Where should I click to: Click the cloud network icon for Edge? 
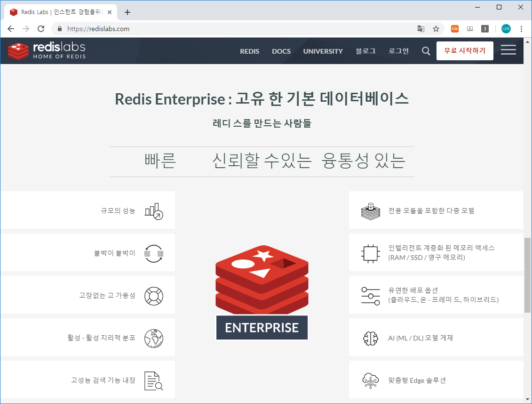pos(371,380)
